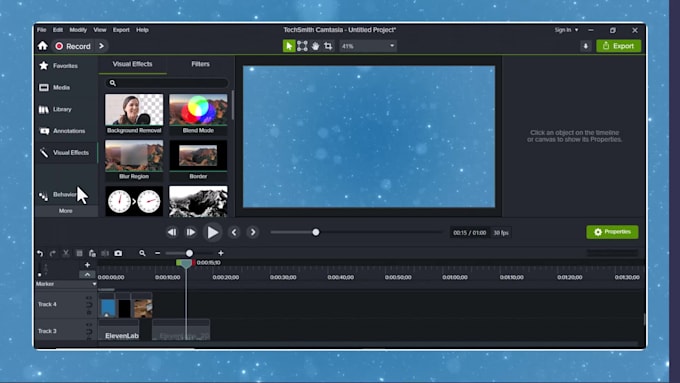The width and height of the screenshot is (680, 383).
Task: Click the preview playback scrubber handle
Action: point(316,232)
